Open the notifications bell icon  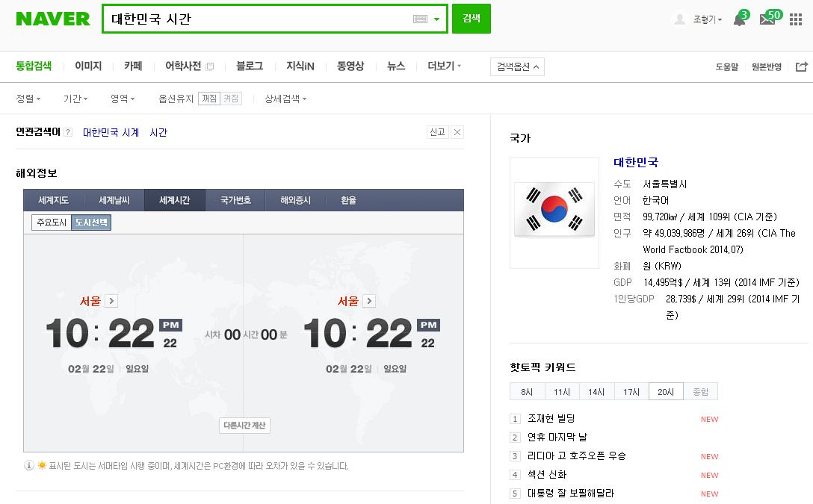739,20
